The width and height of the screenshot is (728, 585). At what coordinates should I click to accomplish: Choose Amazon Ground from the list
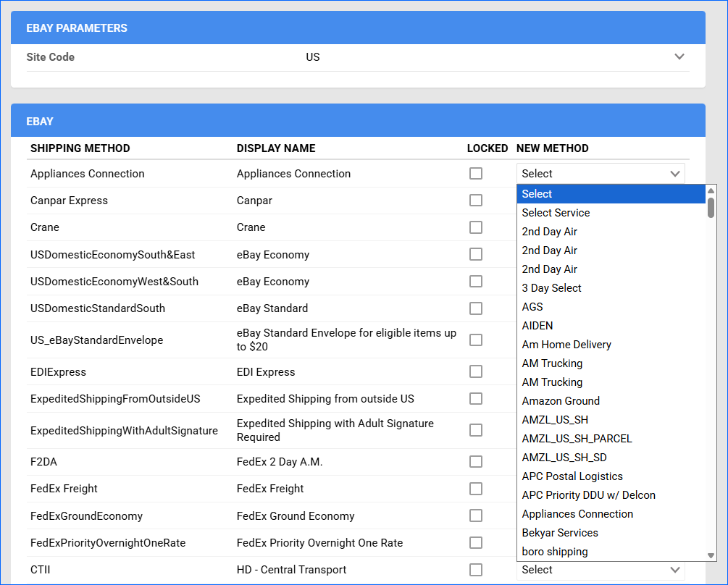[x=561, y=401]
